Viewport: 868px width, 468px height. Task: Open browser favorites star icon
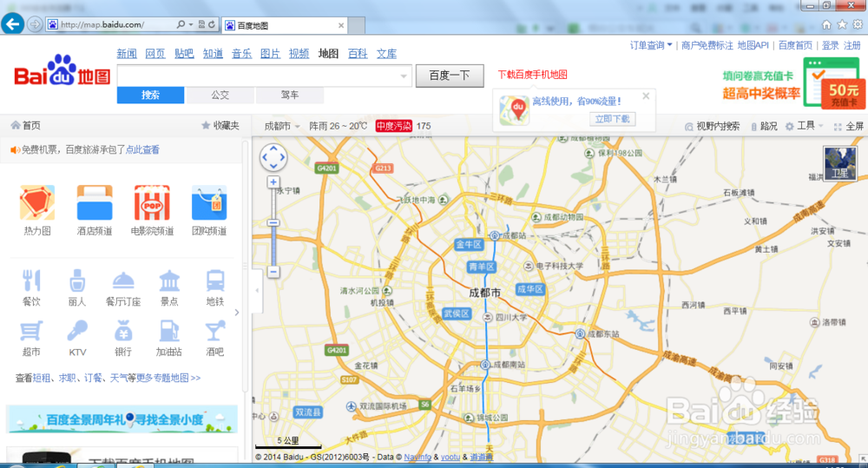click(x=842, y=24)
